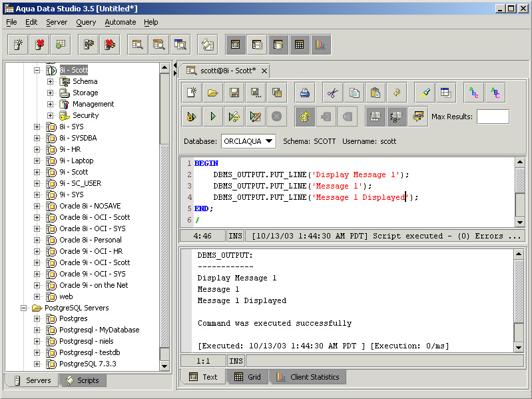The image size is (532, 399).
Task: Toggle the bar chart statistics button in main toolbar
Action: [321, 45]
